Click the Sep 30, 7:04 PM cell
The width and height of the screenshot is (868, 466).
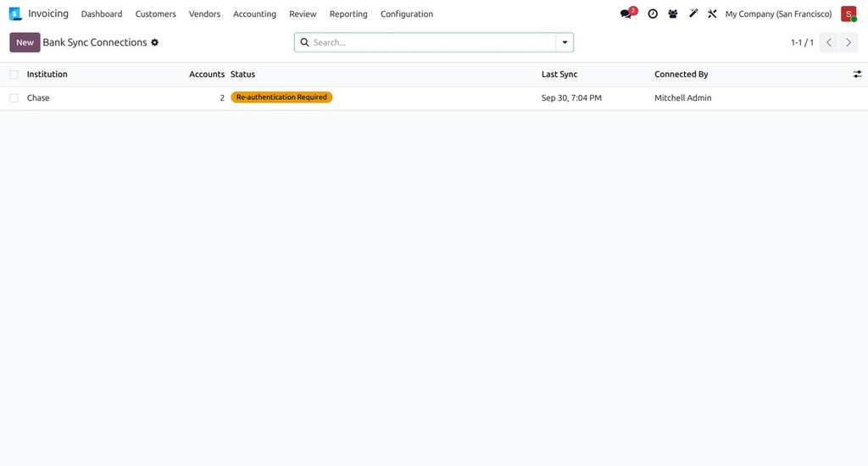click(x=571, y=98)
